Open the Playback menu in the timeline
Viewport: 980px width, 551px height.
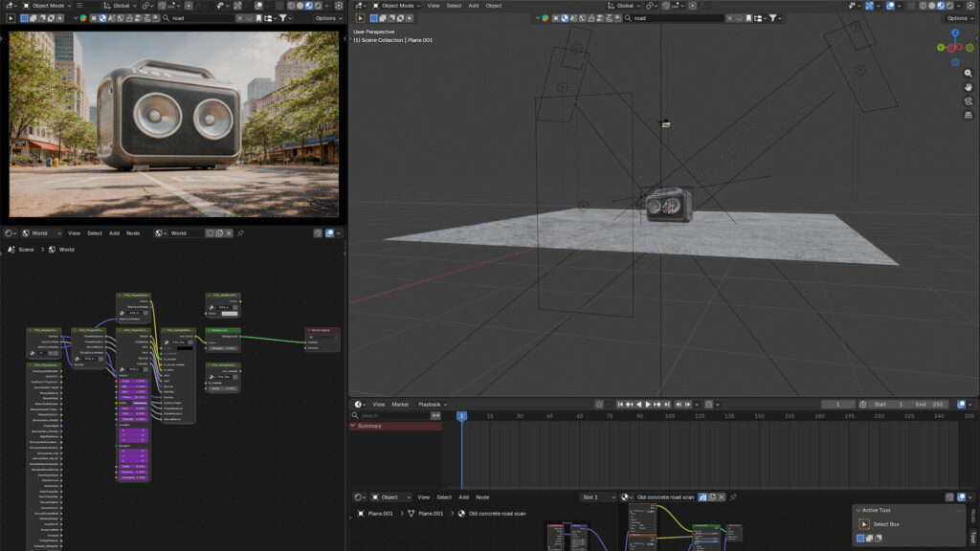(429, 404)
